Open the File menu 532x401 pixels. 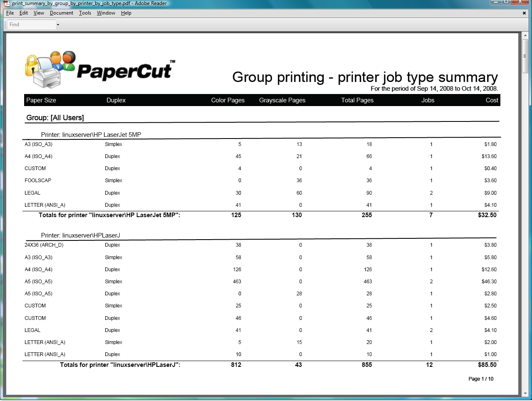pos(10,13)
